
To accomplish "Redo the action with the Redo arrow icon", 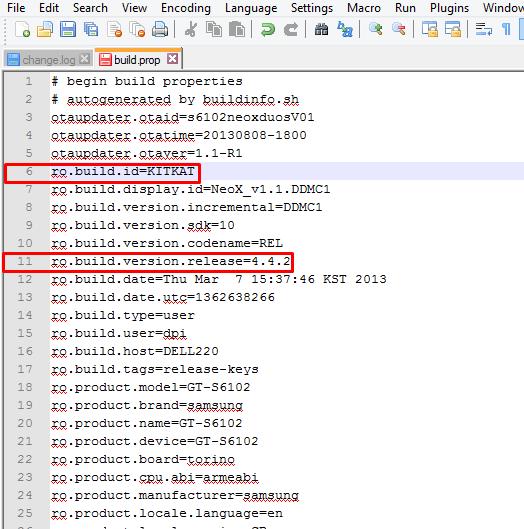I will point(291,29).
